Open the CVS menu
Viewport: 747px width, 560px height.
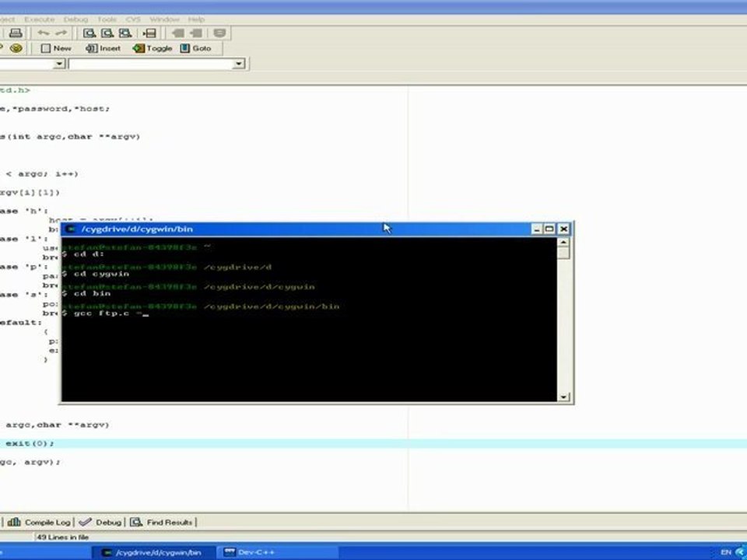133,19
